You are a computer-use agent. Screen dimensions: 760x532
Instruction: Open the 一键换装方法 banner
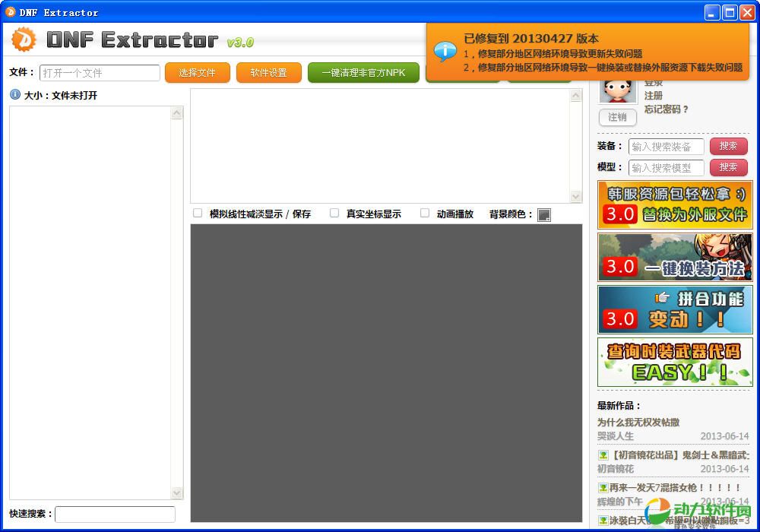pos(674,258)
